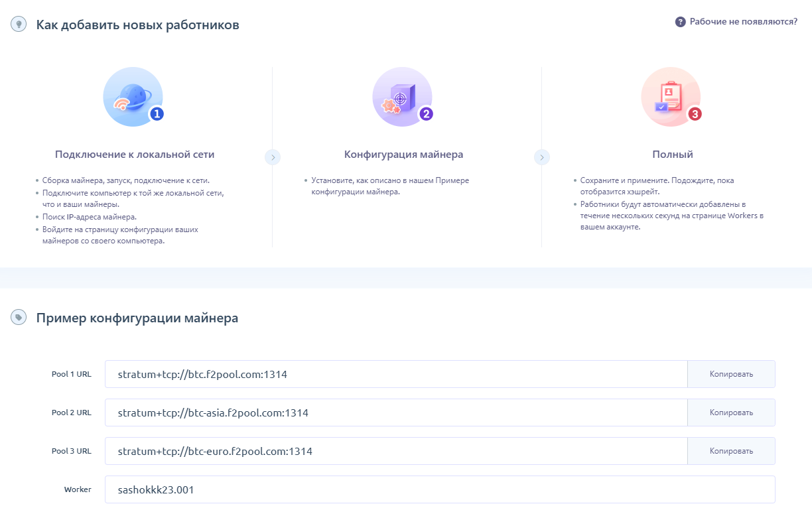Click the tag icon beside the configuration example heading

coord(19,318)
